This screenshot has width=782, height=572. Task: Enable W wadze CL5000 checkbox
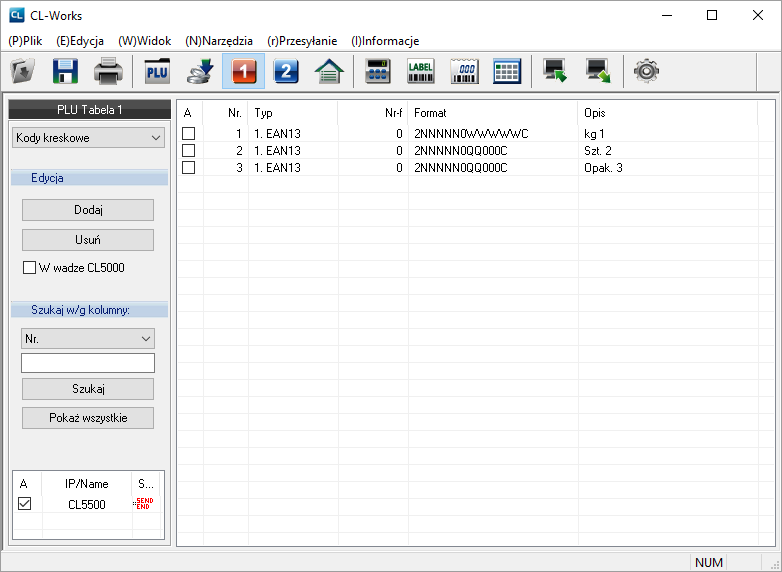(29, 268)
